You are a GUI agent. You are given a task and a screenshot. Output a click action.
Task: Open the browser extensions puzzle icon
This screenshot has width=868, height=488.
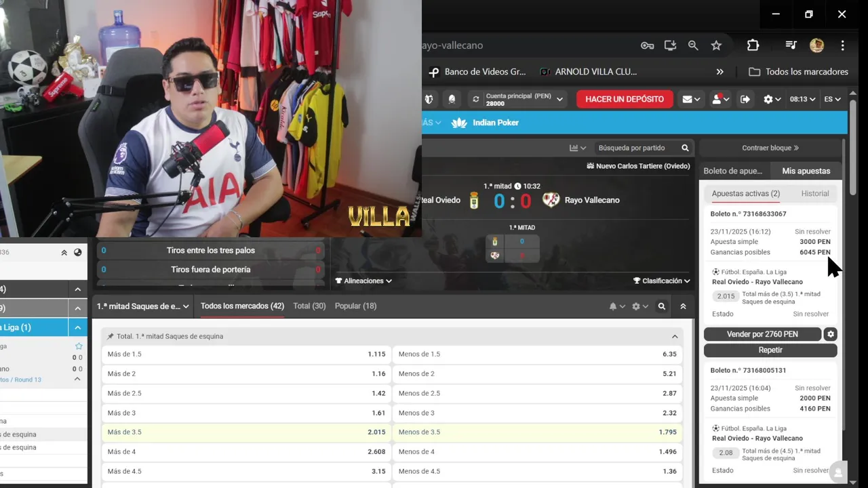click(x=753, y=45)
